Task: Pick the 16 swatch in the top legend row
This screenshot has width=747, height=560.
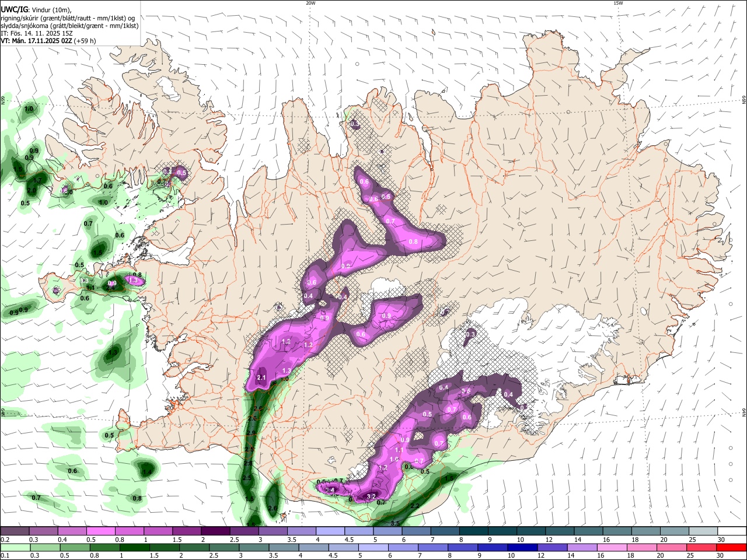Action: tap(617, 531)
